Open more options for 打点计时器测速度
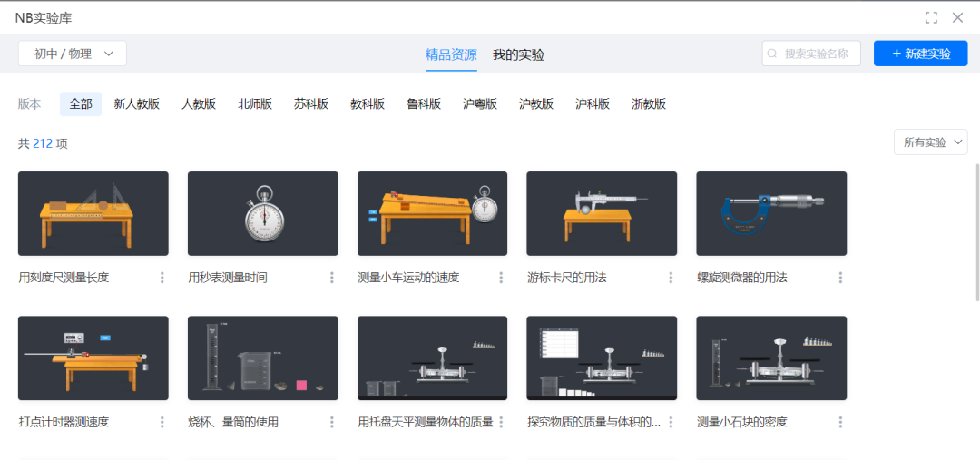 pyautogui.click(x=162, y=422)
